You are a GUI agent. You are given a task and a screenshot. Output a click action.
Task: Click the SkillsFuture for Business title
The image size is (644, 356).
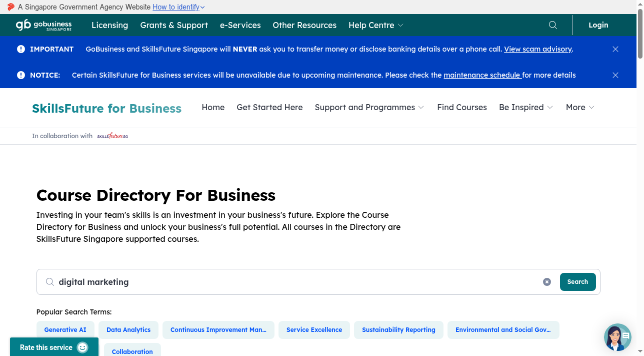pyautogui.click(x=107, y=108)
